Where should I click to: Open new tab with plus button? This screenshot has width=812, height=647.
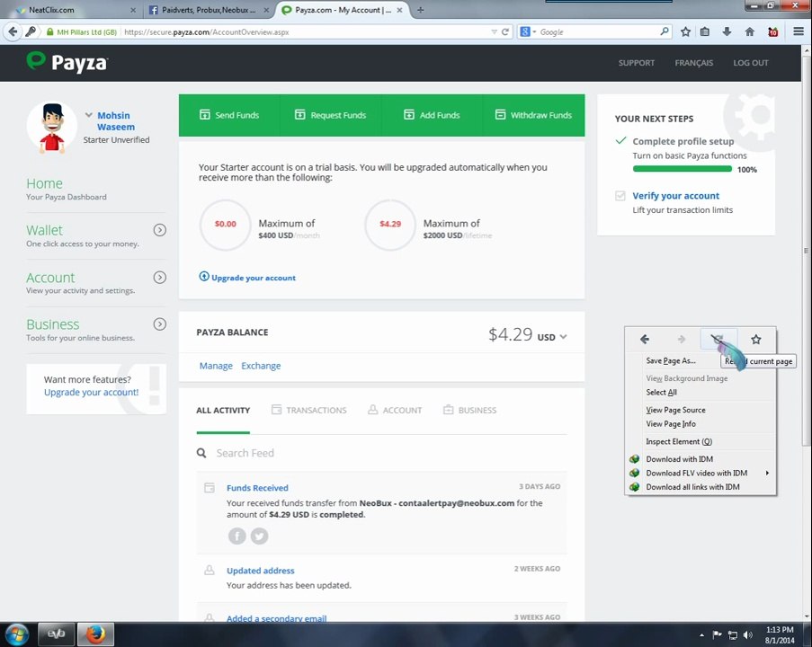tap(420, 10)
